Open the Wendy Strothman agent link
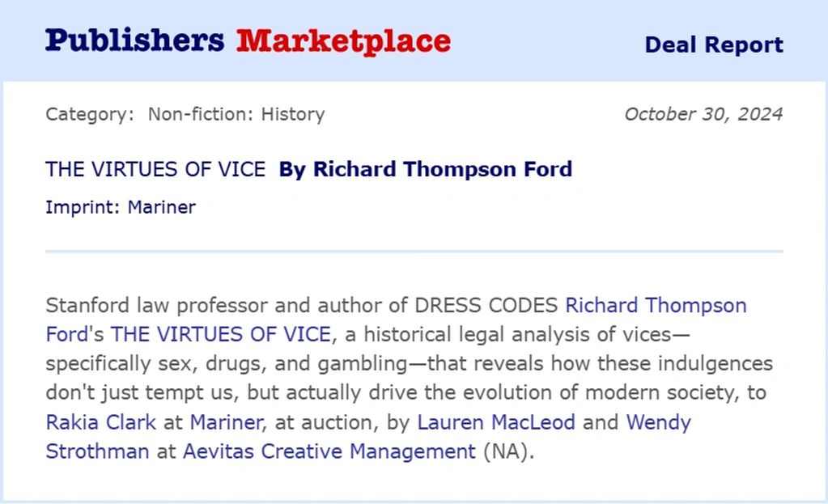828x504 pixels. (x=658, y=422)
